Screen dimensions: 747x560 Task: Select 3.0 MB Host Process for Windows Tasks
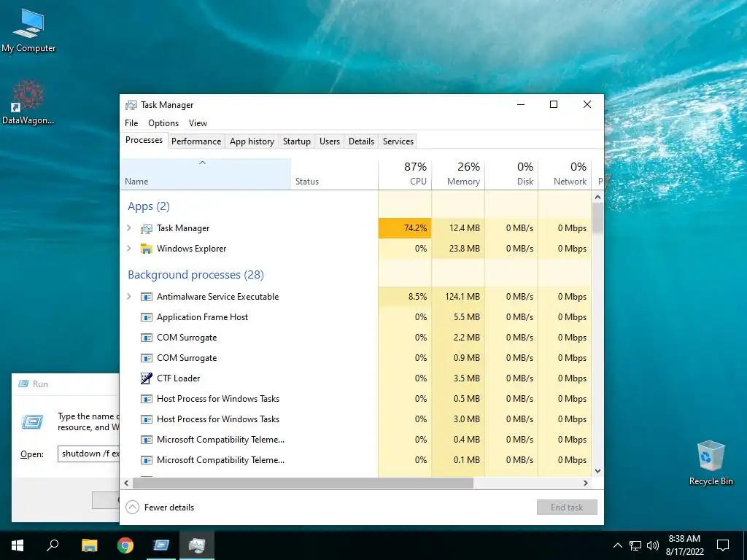[x=356, y=419]
